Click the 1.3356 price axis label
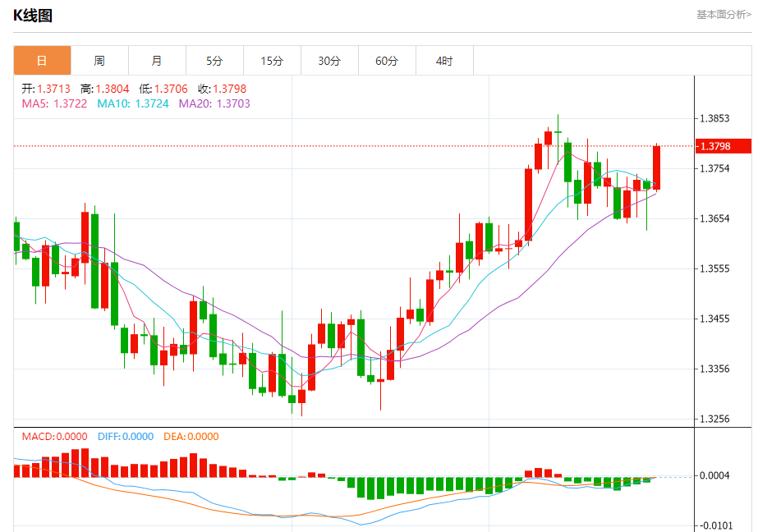 tap(714, 369)
